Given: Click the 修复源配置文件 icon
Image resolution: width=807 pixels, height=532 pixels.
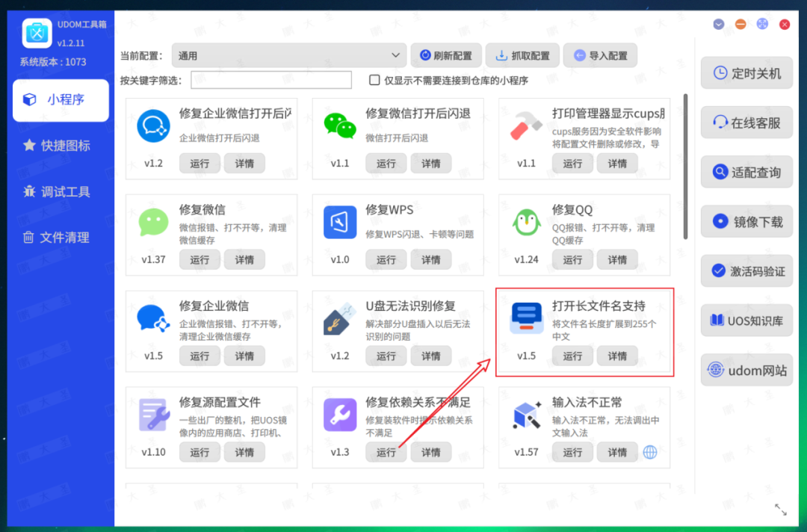Looking at the screenshot, I should click(x=153, y=415).
